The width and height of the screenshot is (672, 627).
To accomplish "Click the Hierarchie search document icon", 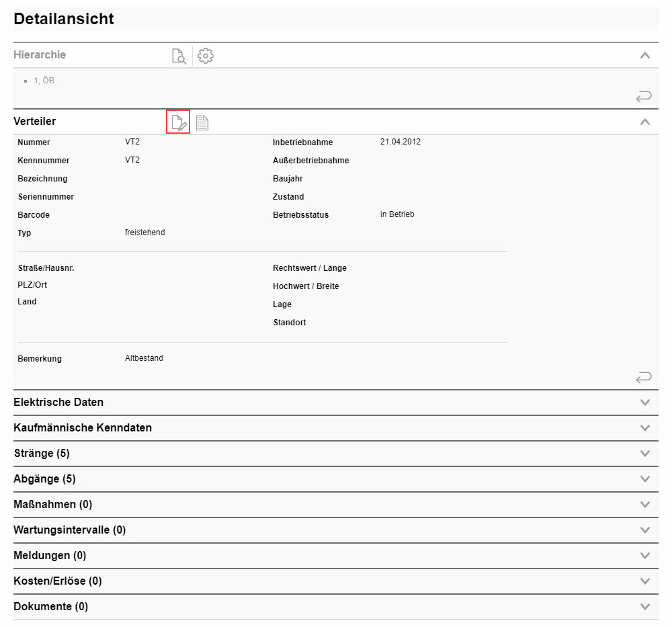I will [179, 56].
